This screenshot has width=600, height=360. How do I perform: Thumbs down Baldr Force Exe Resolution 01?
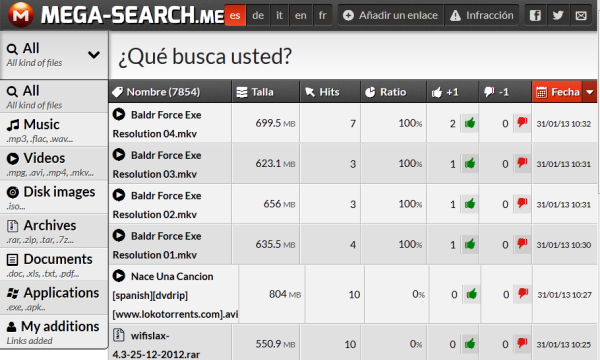(x=522, y=244)
